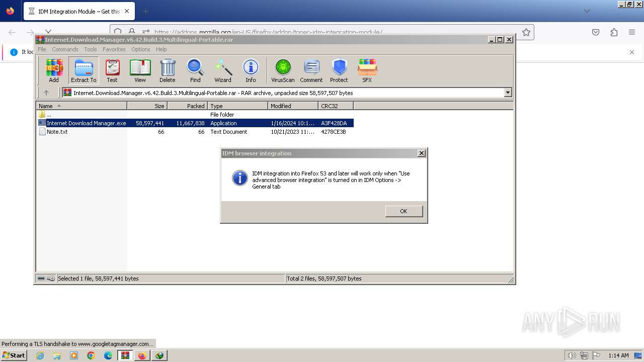The width and height of the screenshot is (644, 362).
Task: Select the parent folder '..' row
Action: click(x=195, y=115)
